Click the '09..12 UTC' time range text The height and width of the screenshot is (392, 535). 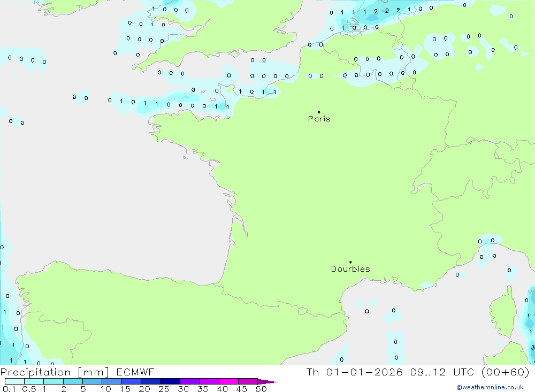coord(442,372)
